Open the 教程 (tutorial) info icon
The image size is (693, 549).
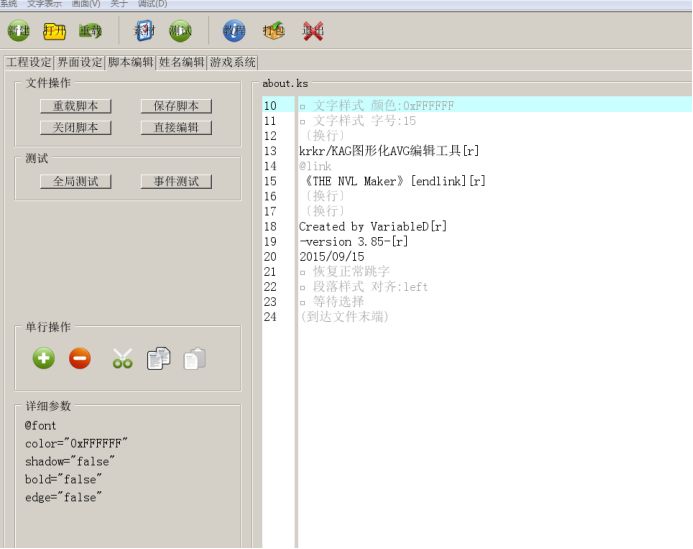click(234, 31)
